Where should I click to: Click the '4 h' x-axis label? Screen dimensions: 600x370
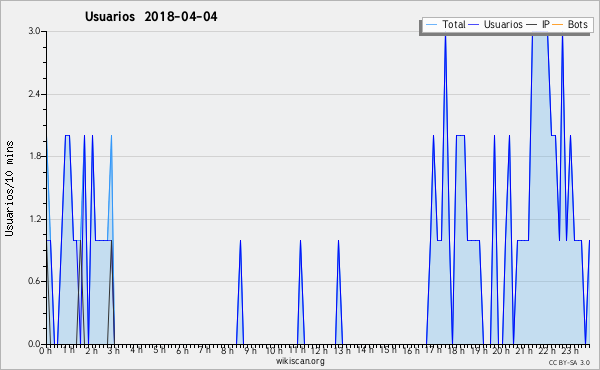click(136, 350)
